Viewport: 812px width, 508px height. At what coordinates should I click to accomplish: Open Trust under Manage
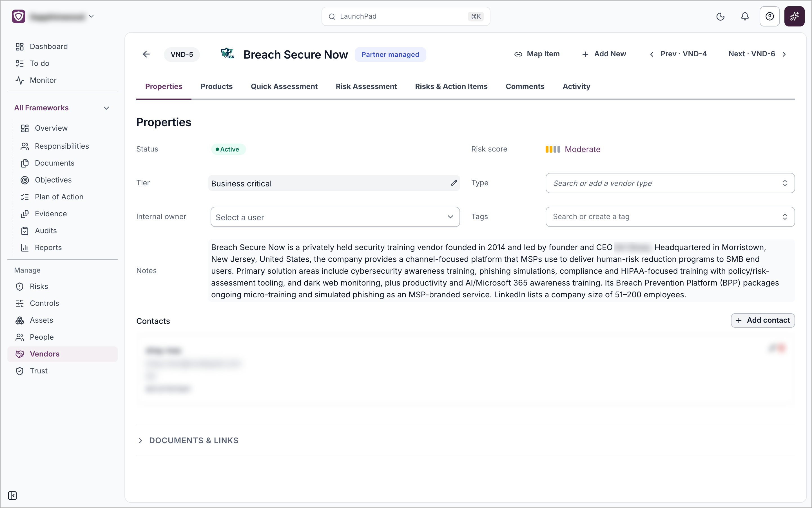pyautogui.click(x=63, y=371)
